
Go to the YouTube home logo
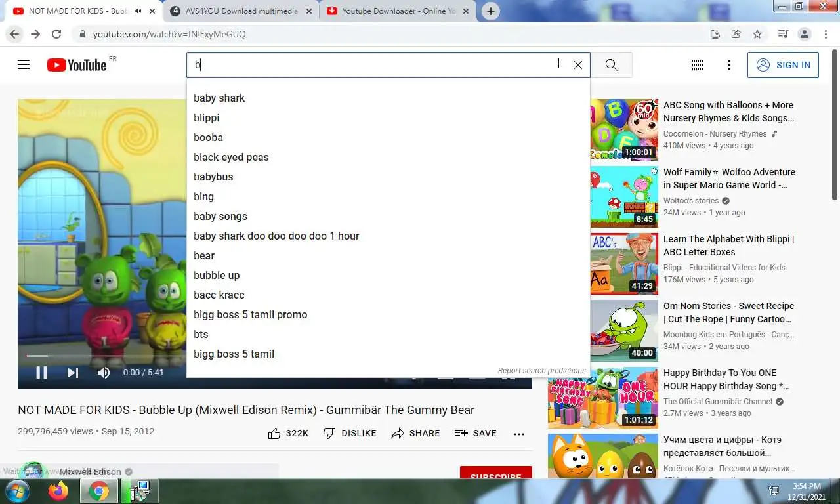point(77,65)
